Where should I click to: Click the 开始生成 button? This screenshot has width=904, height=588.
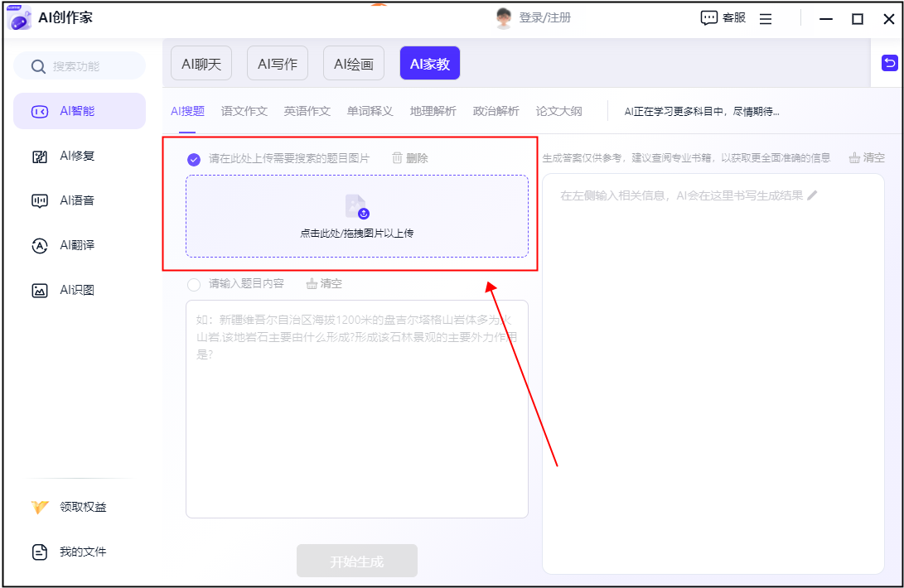pyautogui.click(x=356, y=561)
